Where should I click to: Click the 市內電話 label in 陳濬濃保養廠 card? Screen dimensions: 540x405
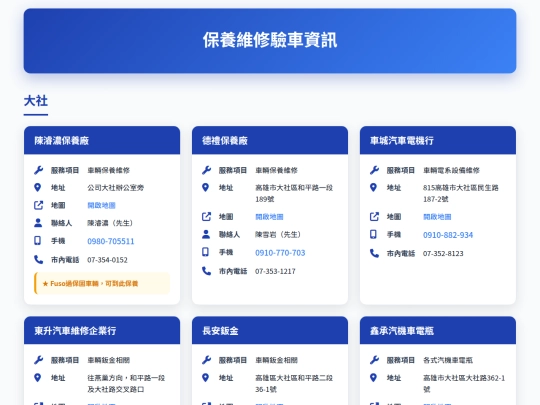(x=65, y=260)
